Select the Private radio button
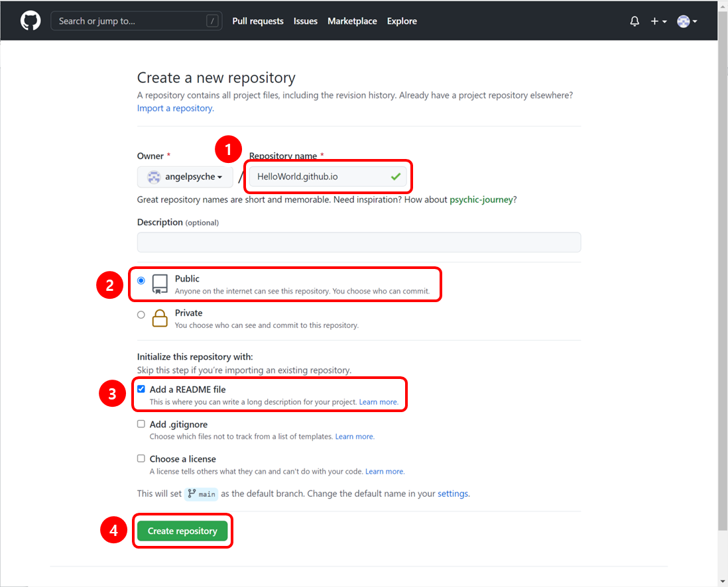This screenshot has height=587, width=728. pos(141,315)
